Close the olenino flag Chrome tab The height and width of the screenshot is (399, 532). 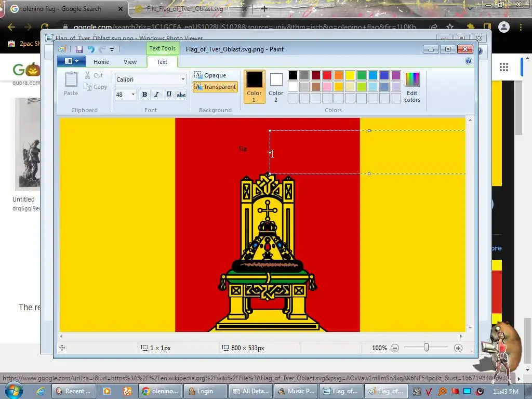click(121, 9)
